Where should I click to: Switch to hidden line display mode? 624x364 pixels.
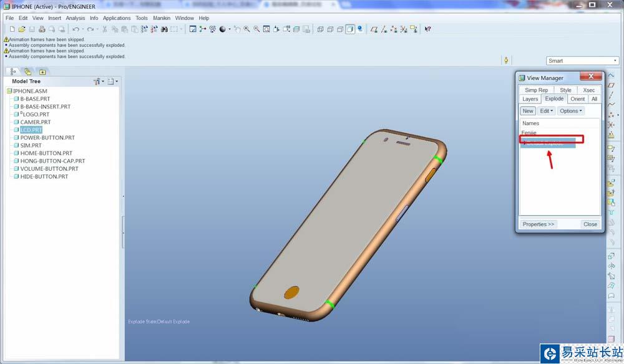(x=330, y=29)
